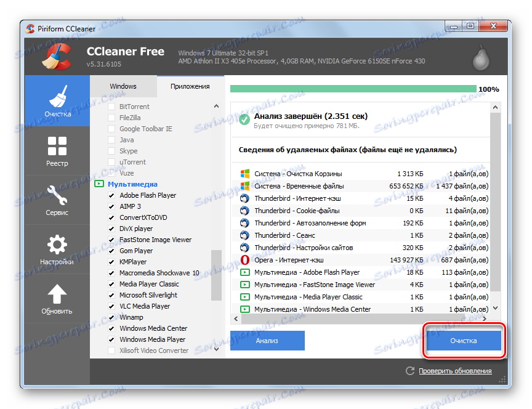This screenshot has height=409, width=532.
Task: Open the Приложения tab
Action: [191, 86]
